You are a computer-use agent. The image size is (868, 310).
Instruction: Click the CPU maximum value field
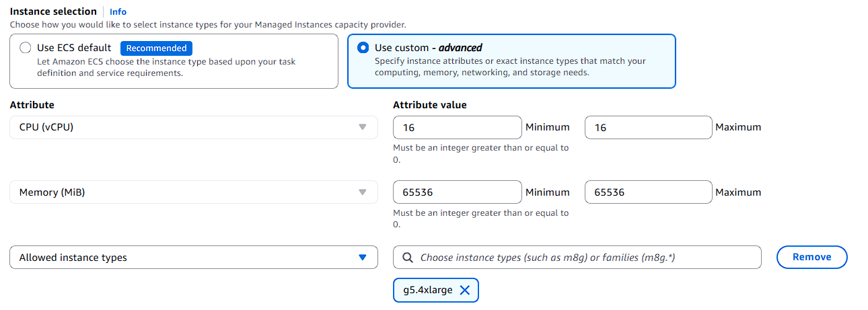pos(648,127)
